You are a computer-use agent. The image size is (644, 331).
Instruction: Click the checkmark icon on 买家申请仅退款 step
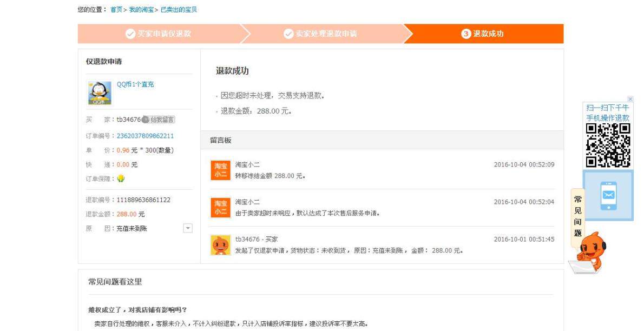(130, 34)
